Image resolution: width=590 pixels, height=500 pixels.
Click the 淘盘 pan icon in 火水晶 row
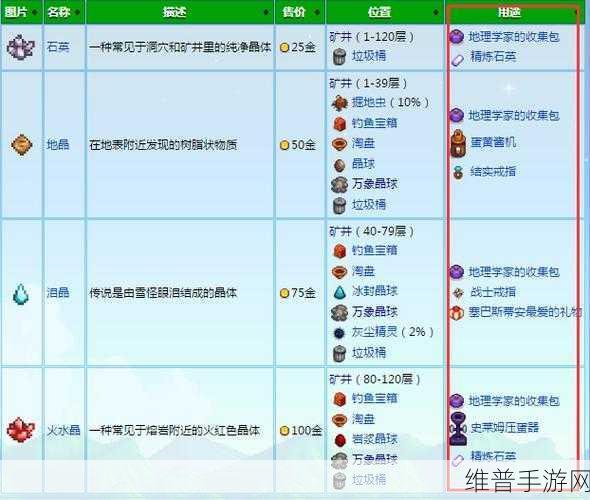[339, 419]
